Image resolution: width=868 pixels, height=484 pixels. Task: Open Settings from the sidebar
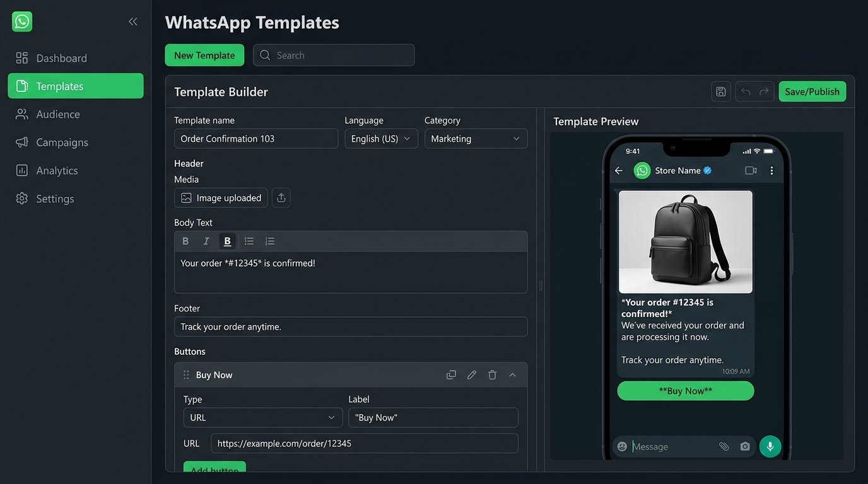tap(76, 199)
